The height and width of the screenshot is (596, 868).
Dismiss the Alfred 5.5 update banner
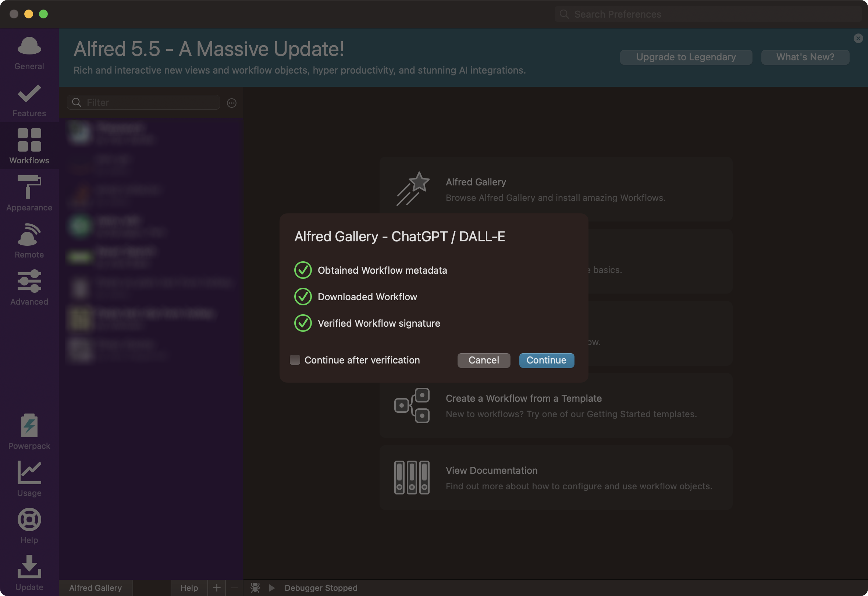(x=858, y=38)
